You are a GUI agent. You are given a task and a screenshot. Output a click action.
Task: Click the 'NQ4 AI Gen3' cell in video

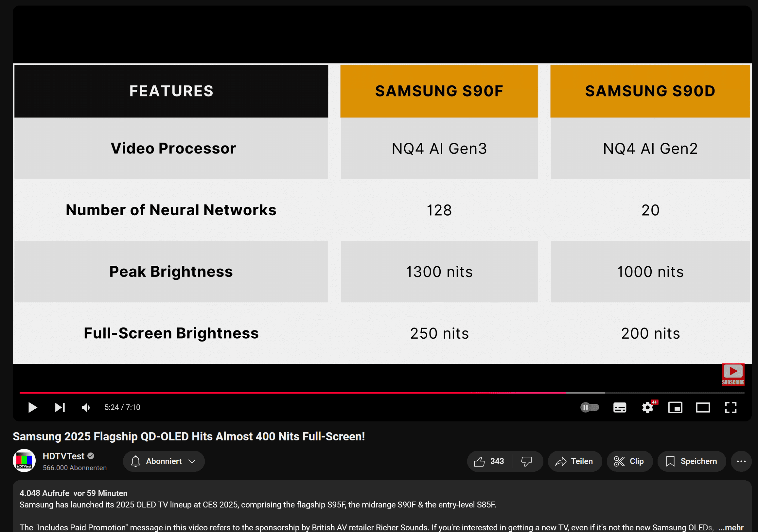(439, 149)
